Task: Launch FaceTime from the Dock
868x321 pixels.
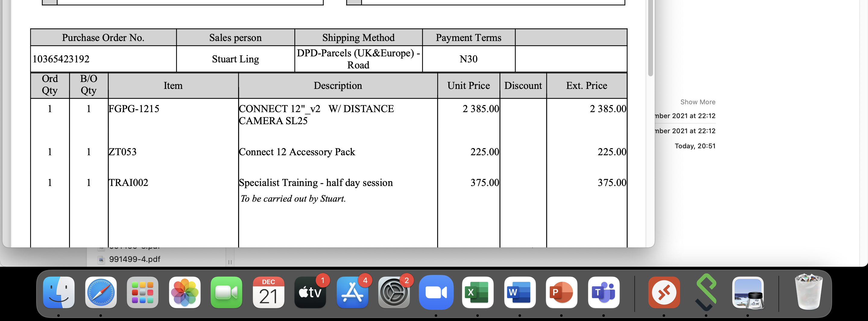Action: coord(226,292)
